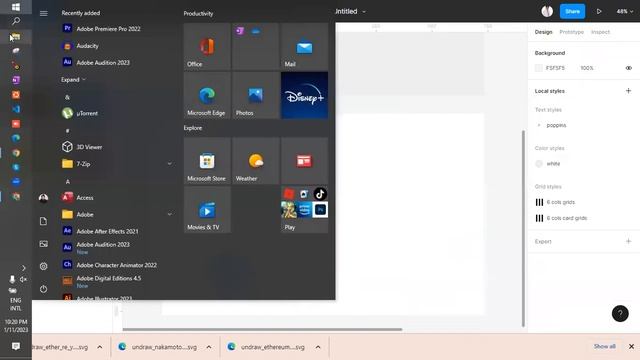640x360 pixels.
Task: Show hidden tray icons chevron
Action: coord(23,268)
